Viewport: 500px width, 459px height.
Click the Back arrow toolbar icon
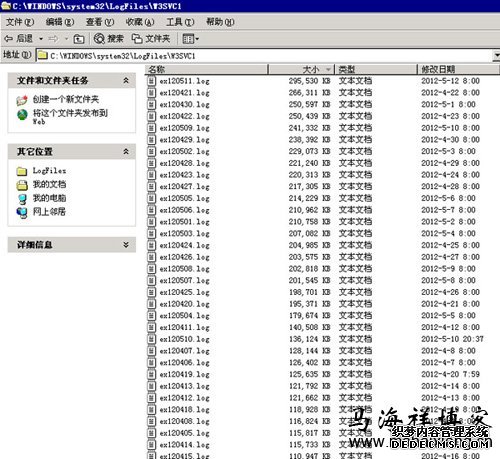coord(8,39)
